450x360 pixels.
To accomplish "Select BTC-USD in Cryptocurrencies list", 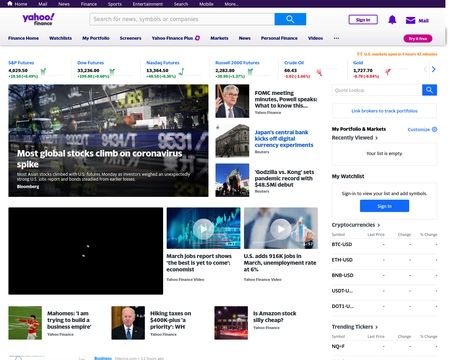I will coord(342,244).
